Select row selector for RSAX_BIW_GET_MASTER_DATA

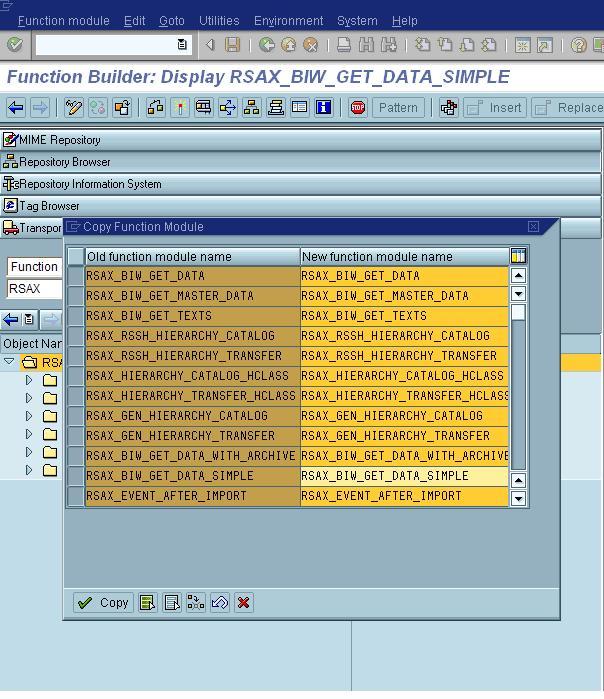point(76,296)
